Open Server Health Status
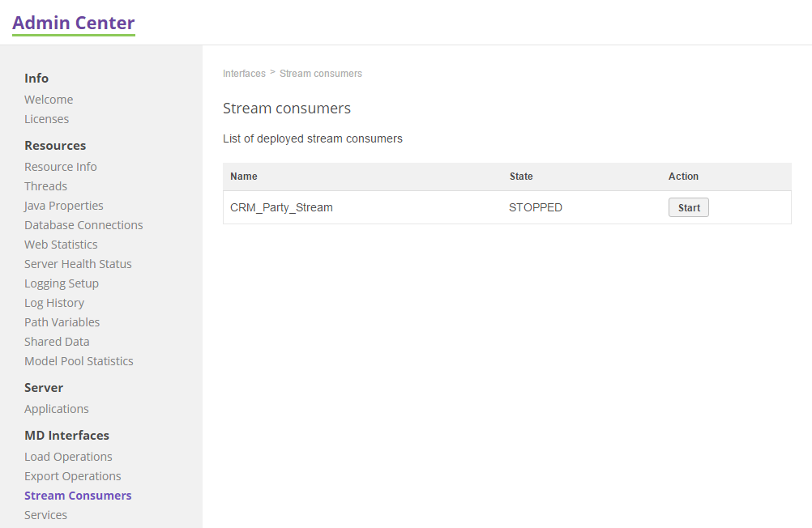 (78, 263)
